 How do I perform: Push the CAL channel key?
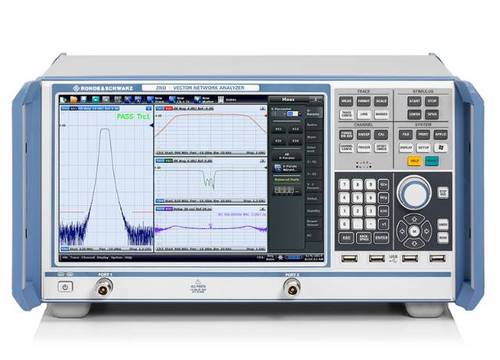[x=381, y=135]
